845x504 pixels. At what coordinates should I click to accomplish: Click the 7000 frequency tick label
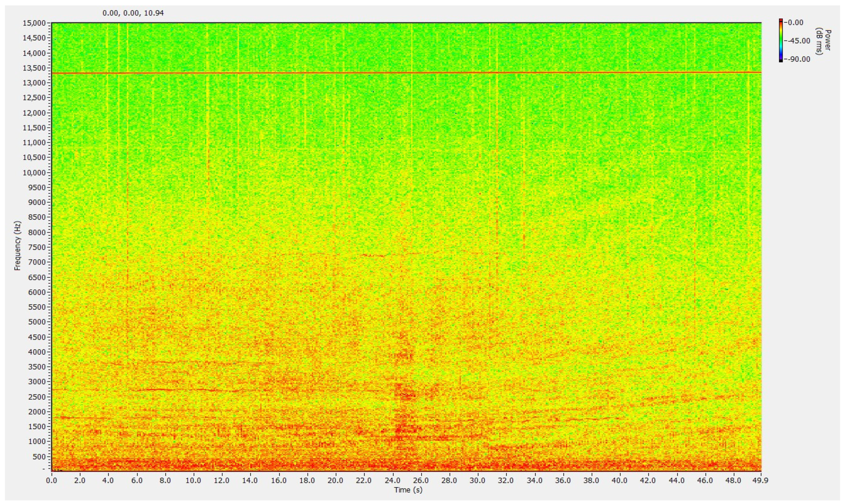37,262
